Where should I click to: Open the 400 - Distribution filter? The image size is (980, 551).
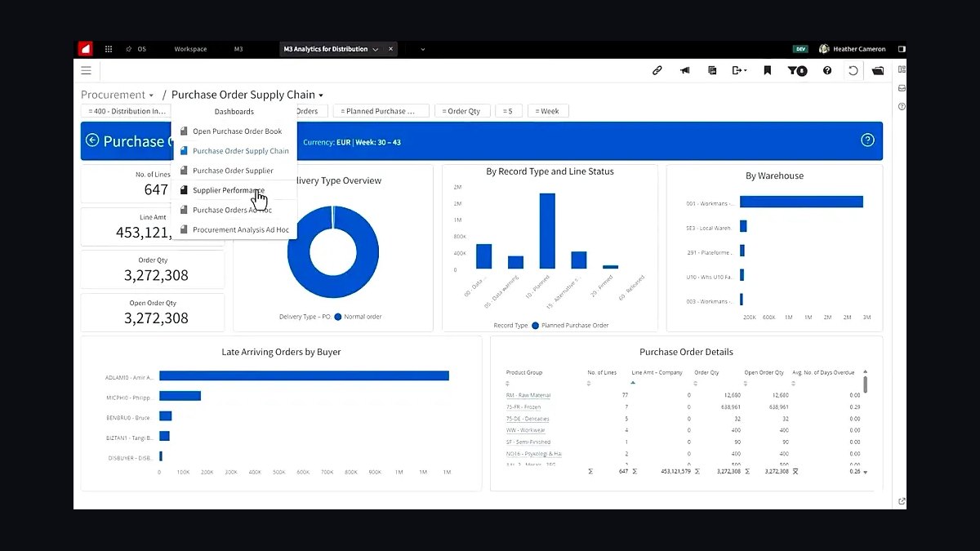coord(126,111)
